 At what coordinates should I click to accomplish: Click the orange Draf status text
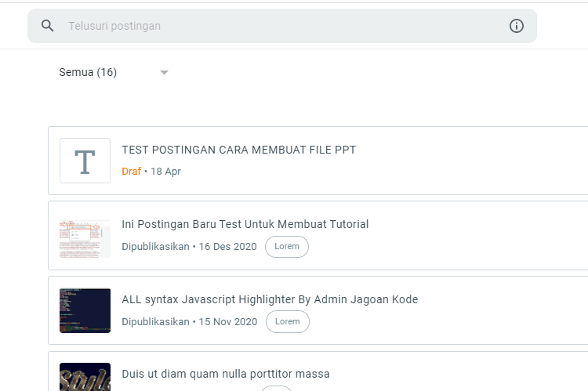point(131,172)
